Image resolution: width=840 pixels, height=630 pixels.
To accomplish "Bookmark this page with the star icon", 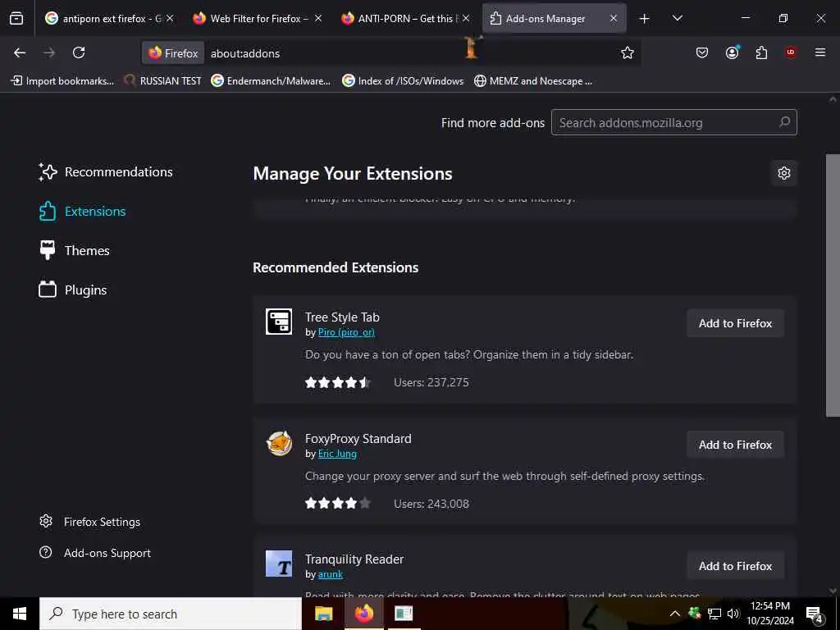I will pyautogui.click(x=628, y=52).
